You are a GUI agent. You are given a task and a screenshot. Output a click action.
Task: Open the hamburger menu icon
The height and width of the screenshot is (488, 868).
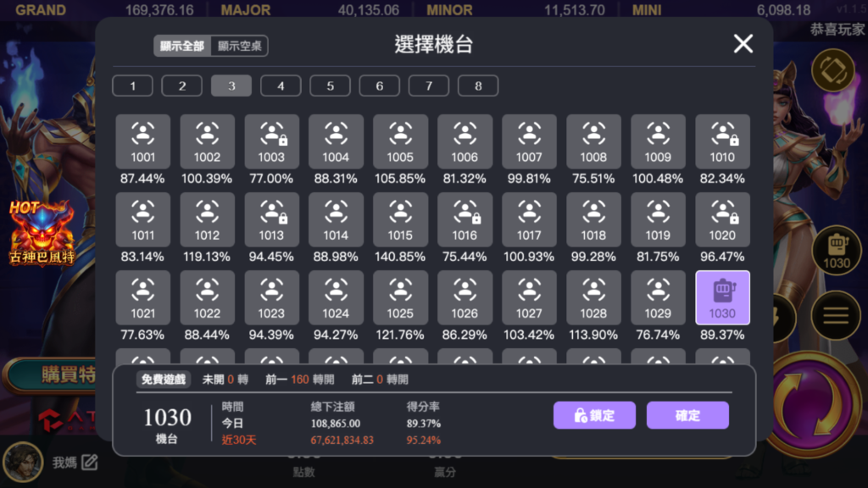(x=836, y=315)
